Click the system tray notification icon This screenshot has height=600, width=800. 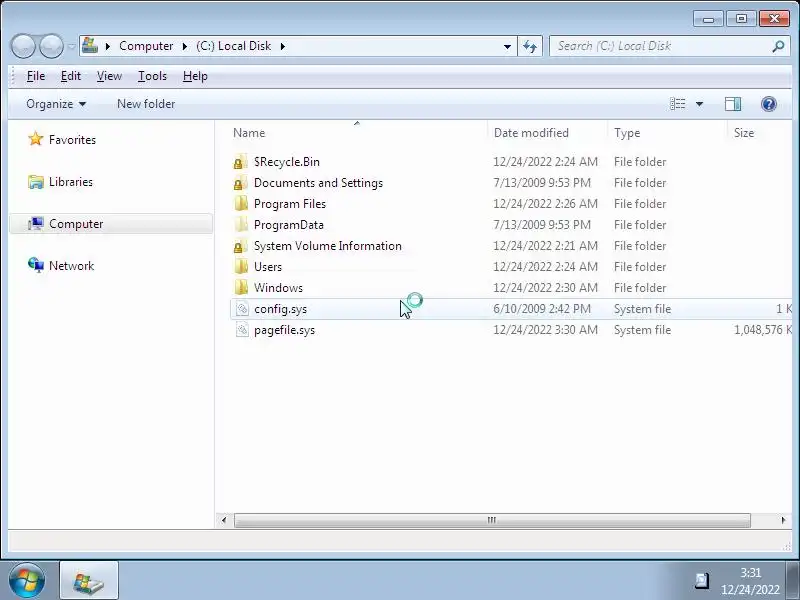click(702, 581)
